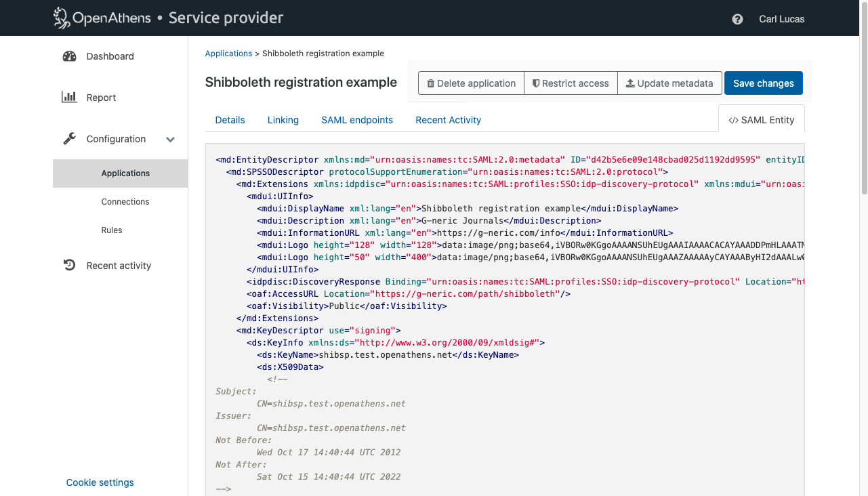Collapse the Configuration menu chevron
This screenshot has width=868, height=496.
[x=171, y=140]
